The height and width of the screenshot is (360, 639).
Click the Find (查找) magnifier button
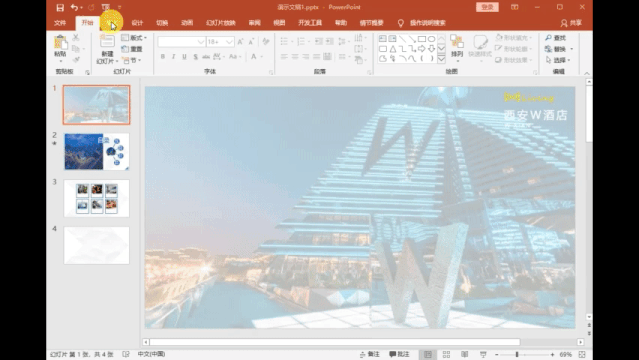coord(556,38)
